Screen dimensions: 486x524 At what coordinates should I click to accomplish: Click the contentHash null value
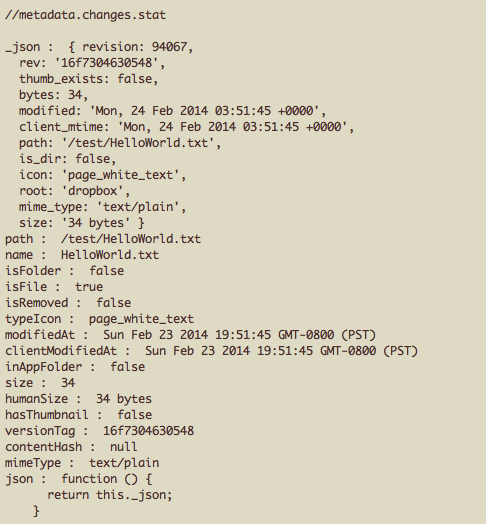point(124,447)
